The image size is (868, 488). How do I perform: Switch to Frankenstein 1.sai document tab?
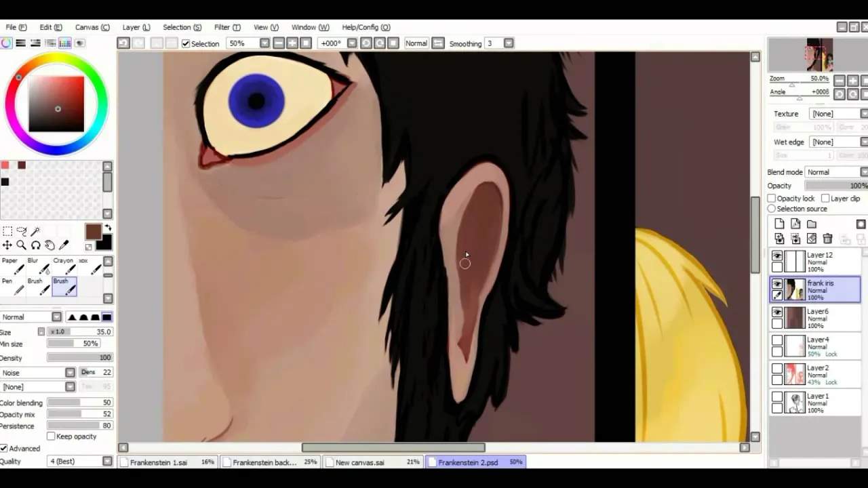pyautogui.click(x=168, y=462)
